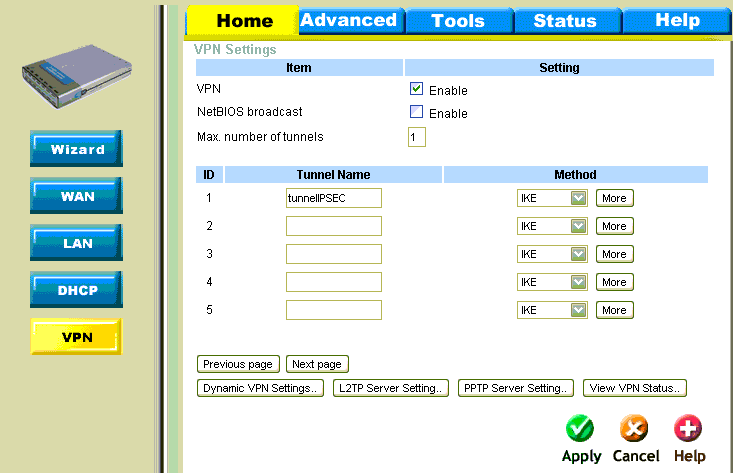The height and width of the screenshot is (473, 733).
Task: Click the More button for tunnel 1
Action: [x=614, y=198]
